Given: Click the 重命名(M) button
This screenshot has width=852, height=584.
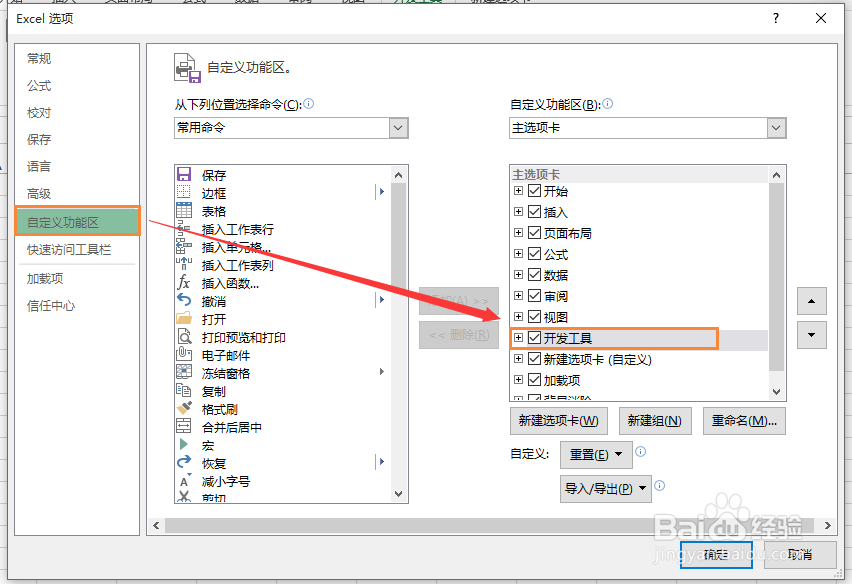Looking at the screenshot, I should pos(744,421).
